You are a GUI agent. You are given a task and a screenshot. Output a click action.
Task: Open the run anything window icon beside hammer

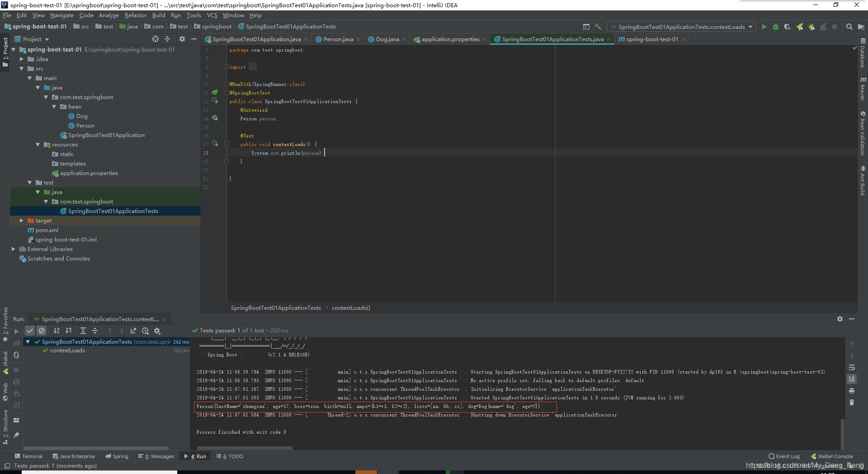586,27
